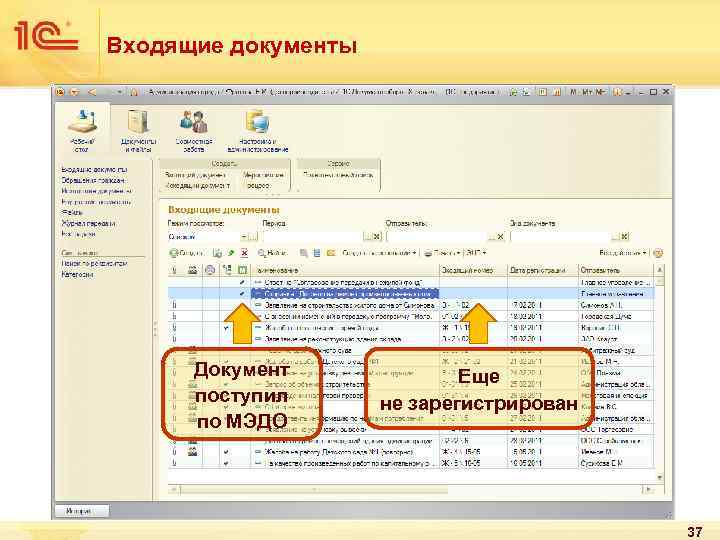Click the Исходящий документ create command
This screenshot has width=720, height=540.
[197, 186]
